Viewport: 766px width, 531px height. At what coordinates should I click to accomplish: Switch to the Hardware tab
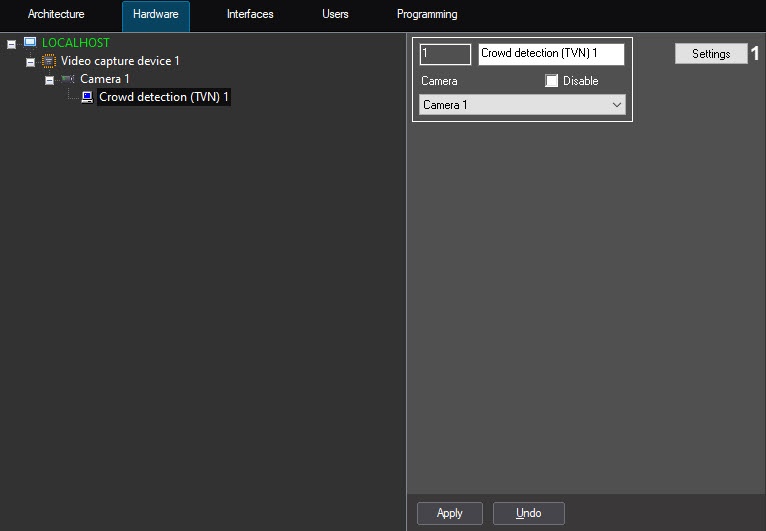tap(156, 16)
